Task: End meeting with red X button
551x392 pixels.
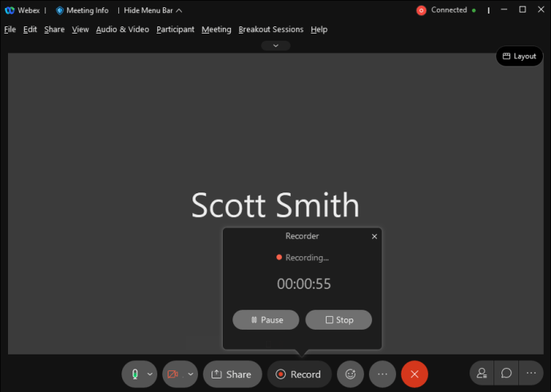Action: click(414, 374)
